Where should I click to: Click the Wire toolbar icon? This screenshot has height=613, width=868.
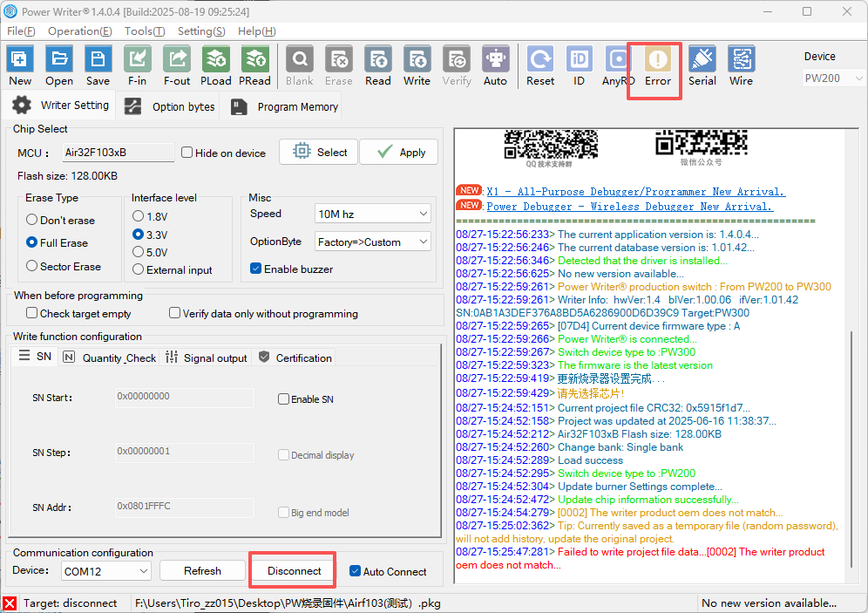click(x=742, y=65)
